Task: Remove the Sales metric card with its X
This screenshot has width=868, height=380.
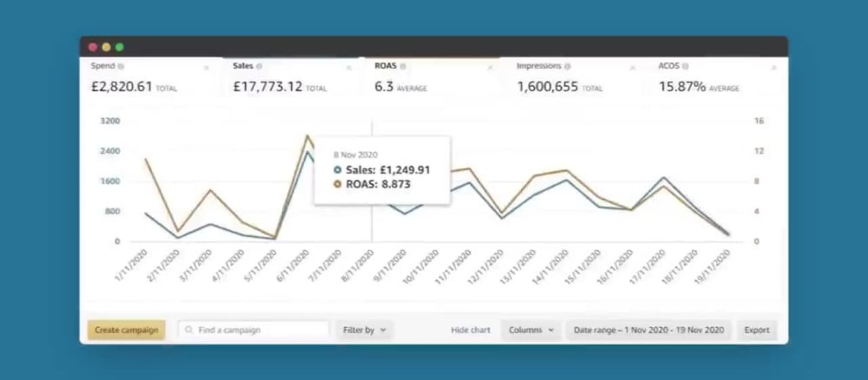Action: (x=349, y=68)
